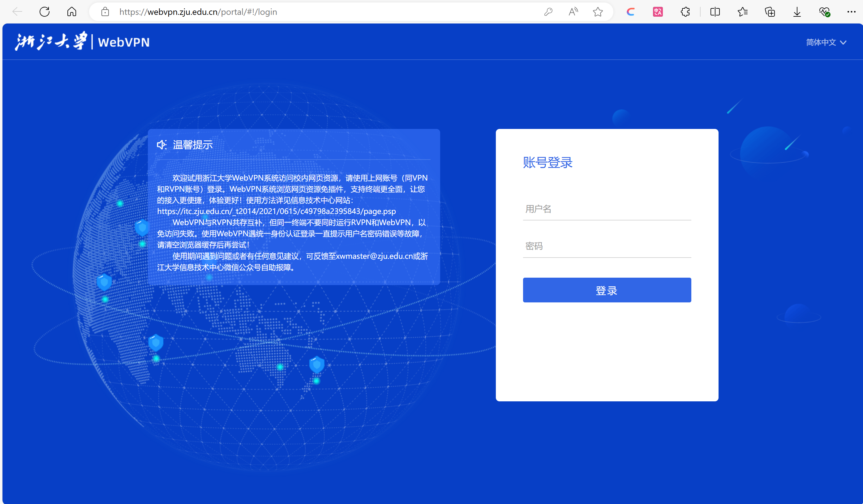Click the browser back arrow
The image size is (863, 504).
click(17, 12)
